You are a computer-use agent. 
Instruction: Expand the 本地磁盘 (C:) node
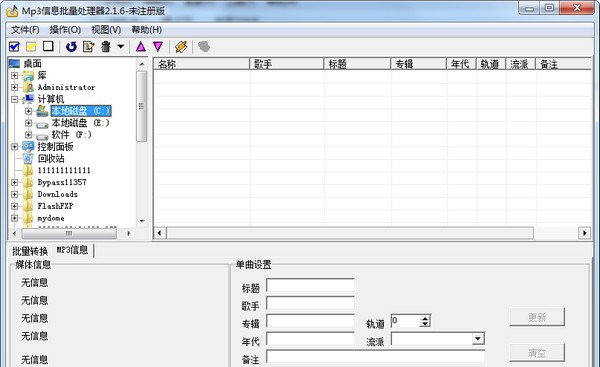(28, 111)
